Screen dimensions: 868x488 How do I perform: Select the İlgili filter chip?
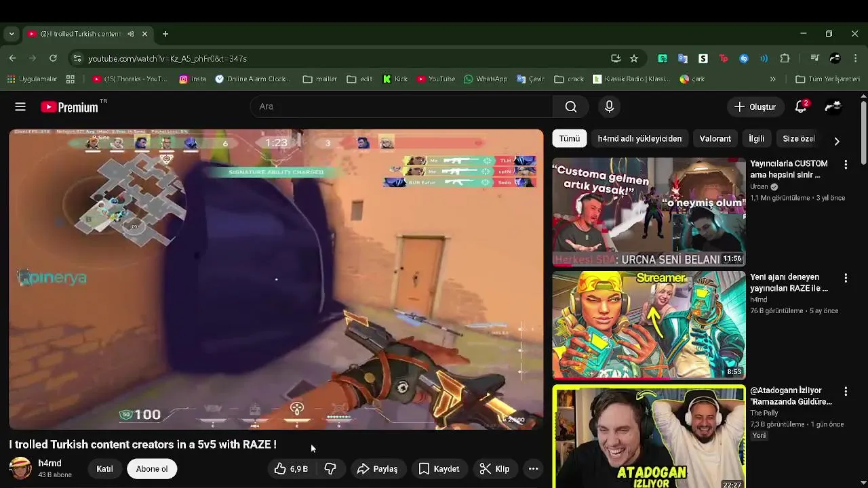click(756, 138)
